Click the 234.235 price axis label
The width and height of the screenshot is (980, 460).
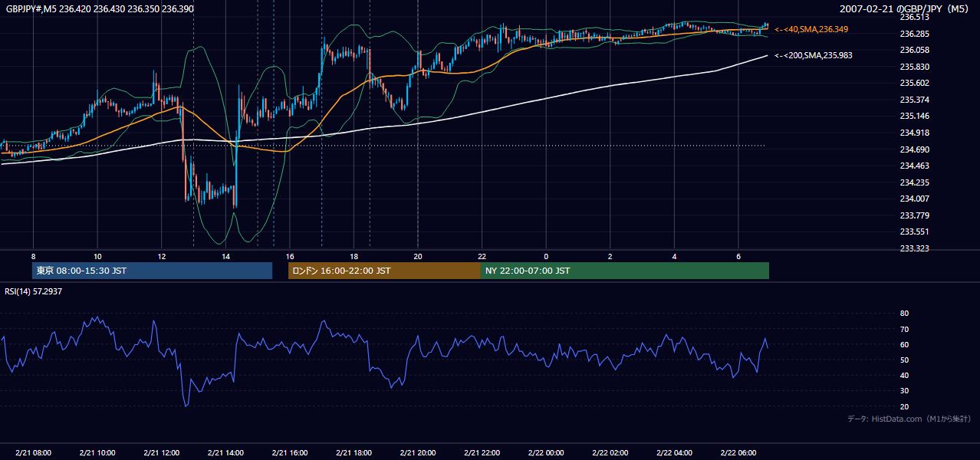[x=914, y=182]
